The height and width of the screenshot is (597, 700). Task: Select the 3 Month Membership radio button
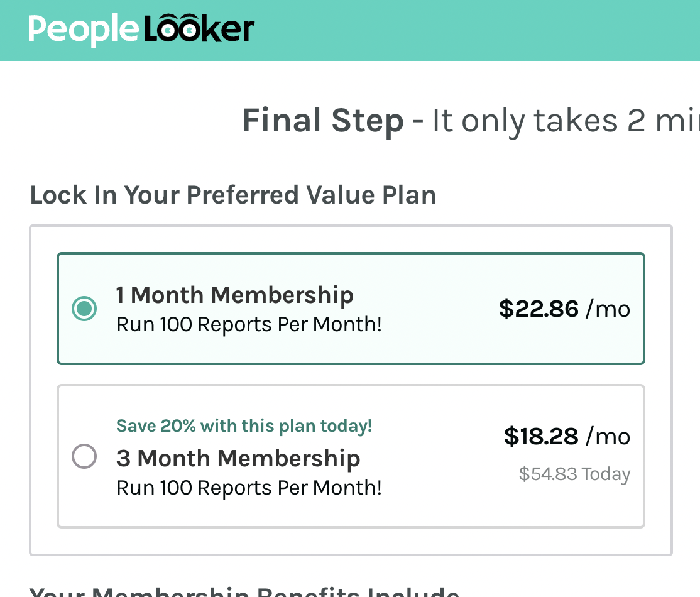pyautogui.click(x=84, y=456)
